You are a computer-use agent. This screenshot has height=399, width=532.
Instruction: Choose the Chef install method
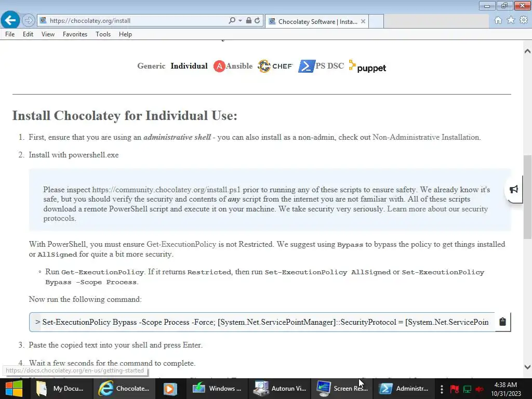point(275,66)
